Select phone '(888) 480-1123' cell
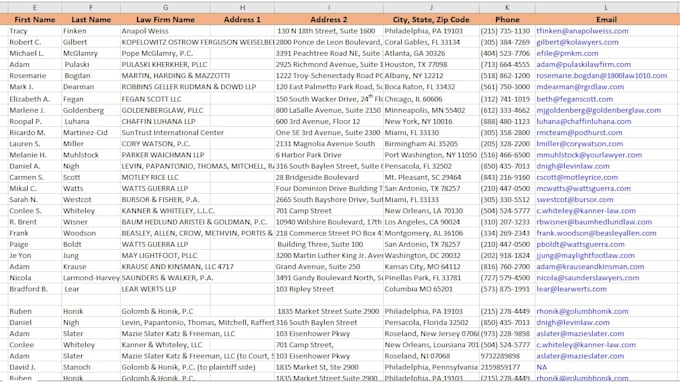The width and height of the screenshot is (680, 382). [x=507, y=121]
